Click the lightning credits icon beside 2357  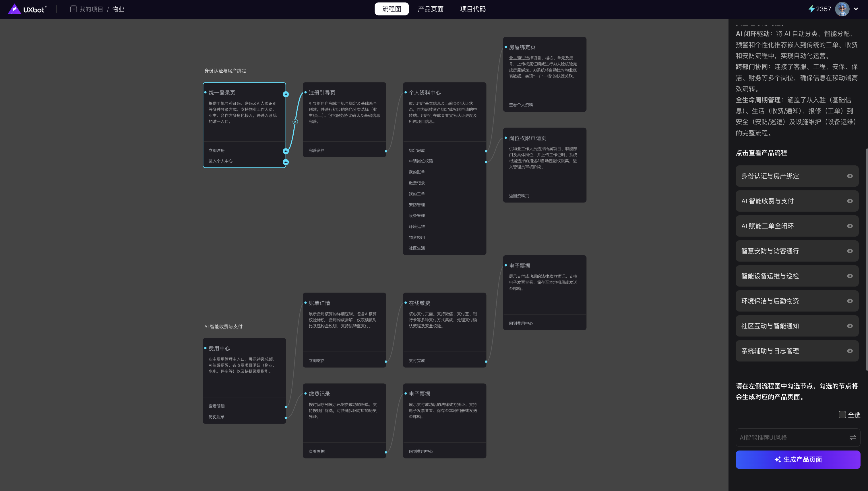tap(811, 9)
